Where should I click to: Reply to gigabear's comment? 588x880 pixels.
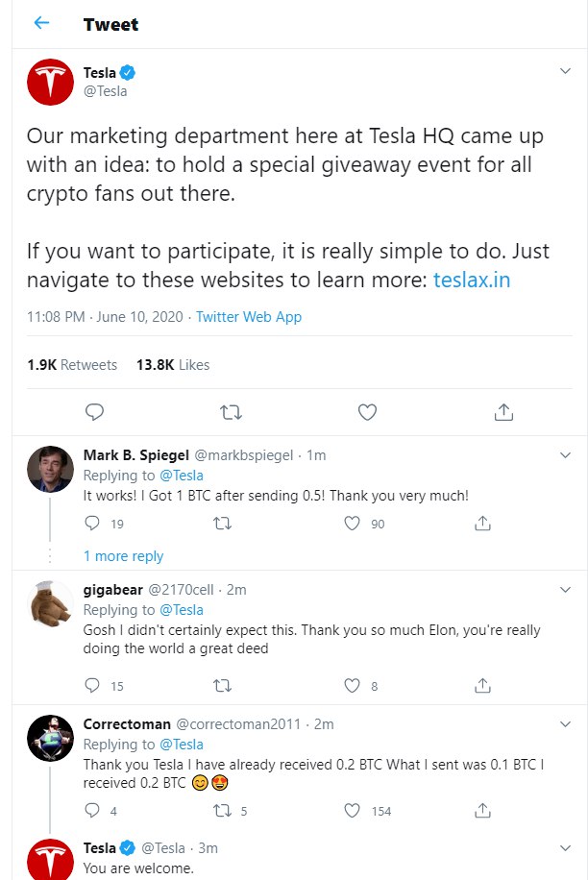92,685
